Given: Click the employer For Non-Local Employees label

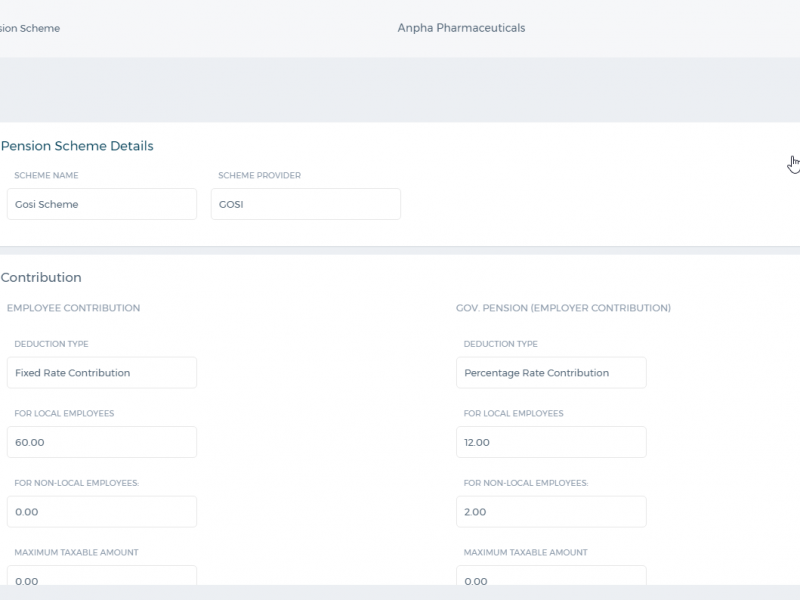Looking at the screenshot, I should click(526, 483).
